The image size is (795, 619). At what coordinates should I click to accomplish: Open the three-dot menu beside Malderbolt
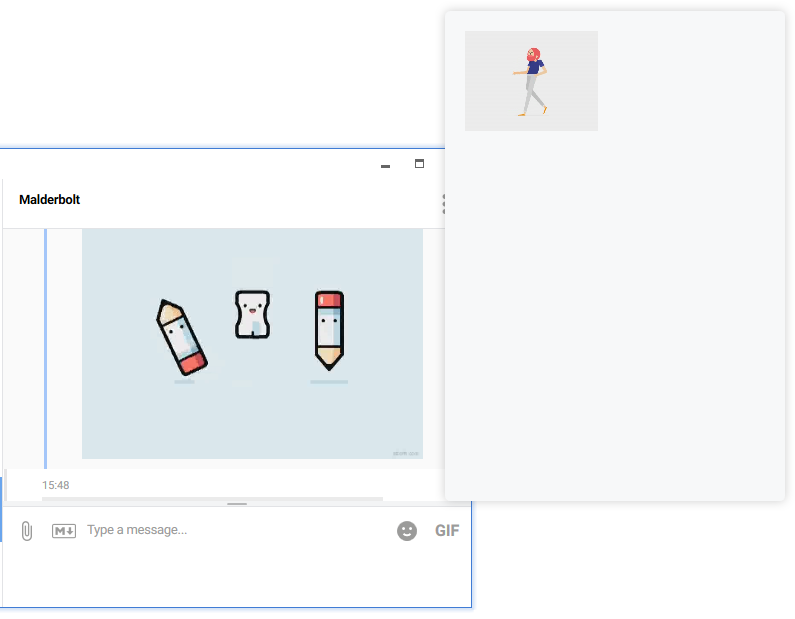coord(443,204)
